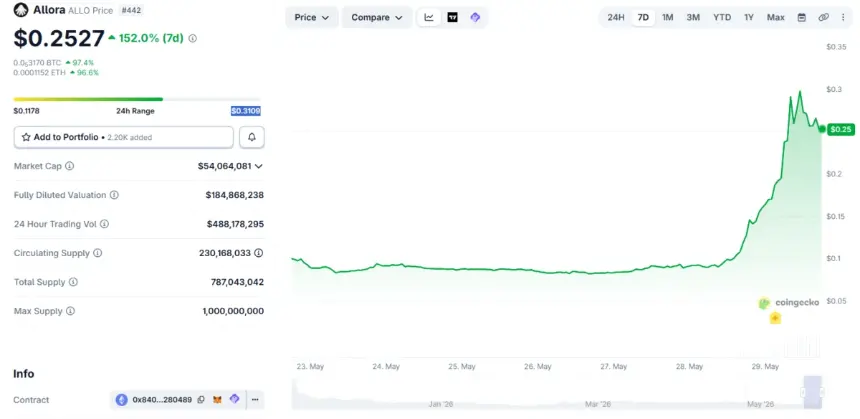This screenshot has width=860, height=419.
Task: Click the MetaMask fox icon
Action: coord(217,400)
